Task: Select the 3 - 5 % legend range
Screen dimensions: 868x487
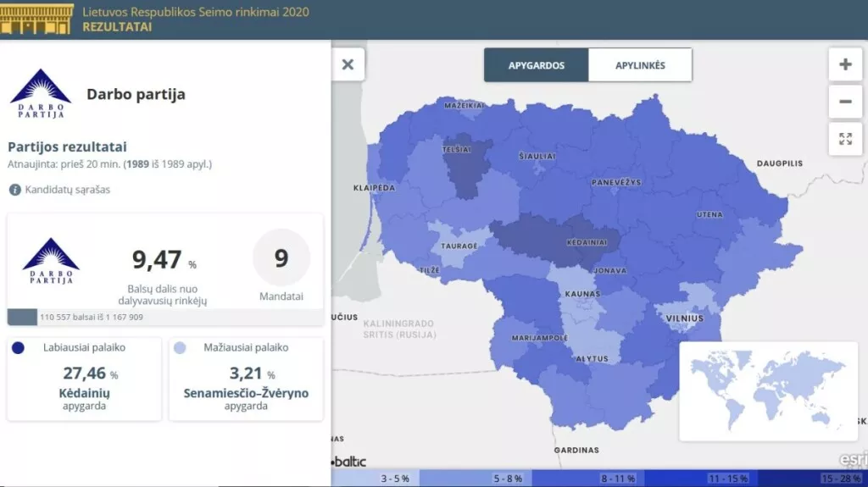Action: pos(376,479)
